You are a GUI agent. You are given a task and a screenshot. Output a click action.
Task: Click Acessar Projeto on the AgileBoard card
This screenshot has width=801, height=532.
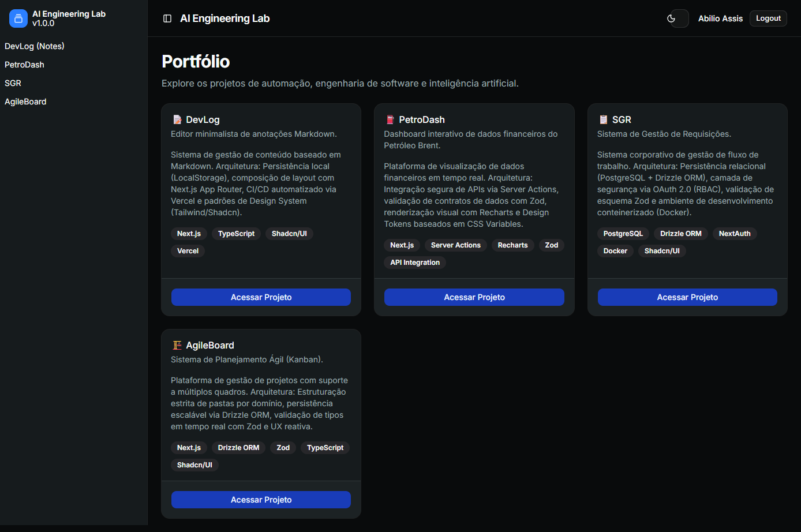[261, 500]
